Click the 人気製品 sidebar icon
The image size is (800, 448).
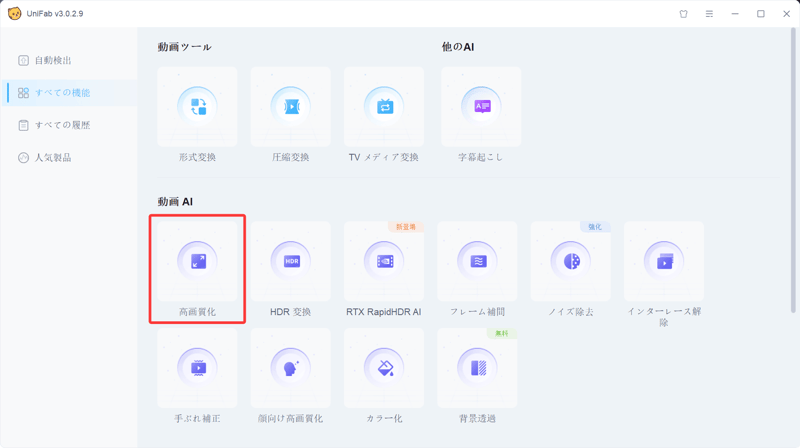coord(23,158)
